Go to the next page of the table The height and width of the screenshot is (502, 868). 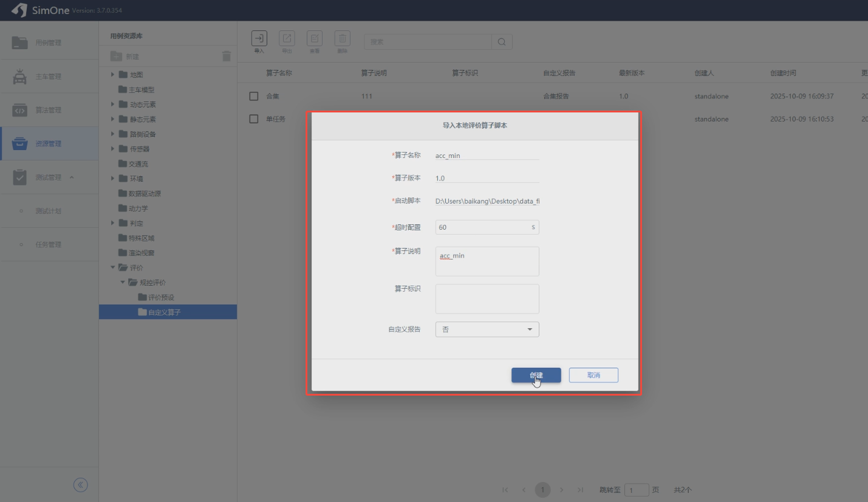point(562,490)
